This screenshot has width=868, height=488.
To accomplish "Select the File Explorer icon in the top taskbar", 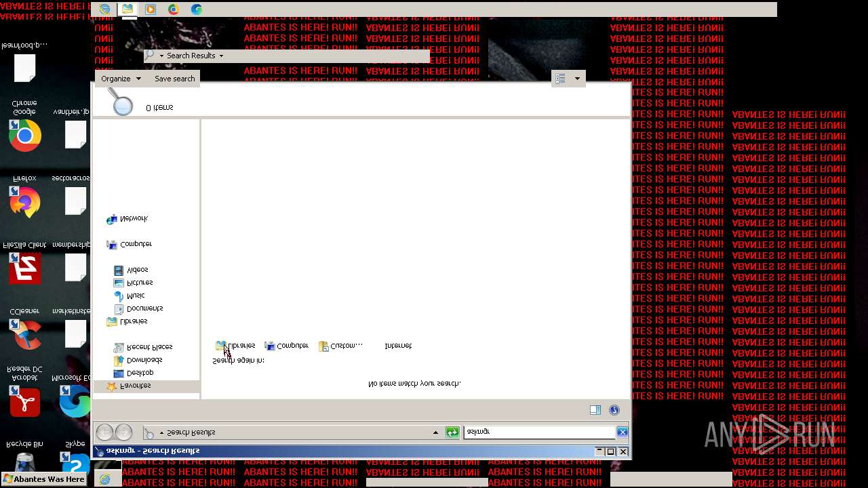I will [127, 9].
